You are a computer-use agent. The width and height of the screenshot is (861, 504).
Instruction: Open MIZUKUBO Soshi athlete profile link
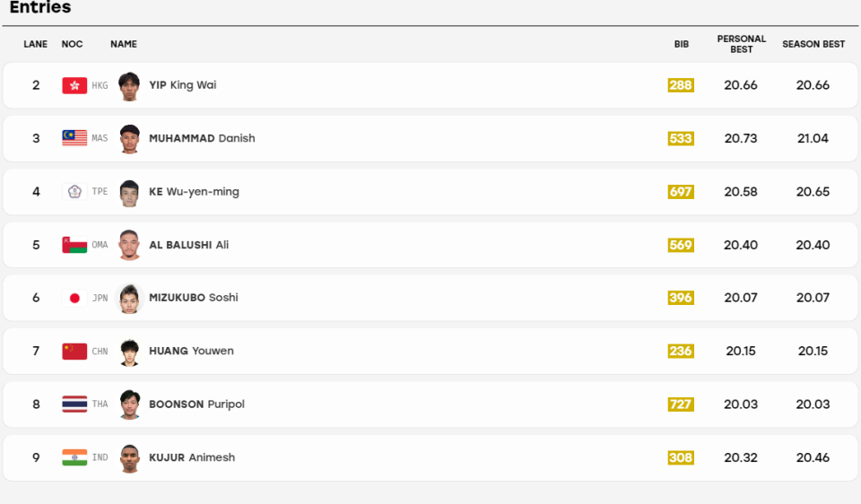(x=194, y=298)
